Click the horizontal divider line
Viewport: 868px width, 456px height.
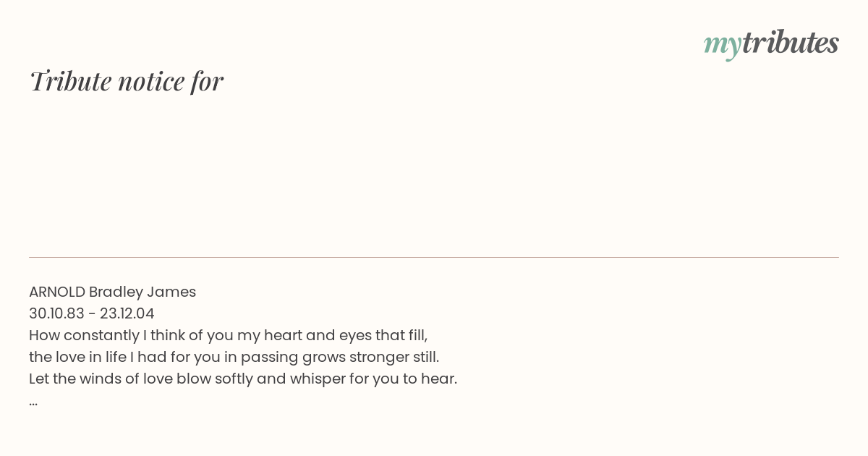pyautogui.click(x=434, y=257)
